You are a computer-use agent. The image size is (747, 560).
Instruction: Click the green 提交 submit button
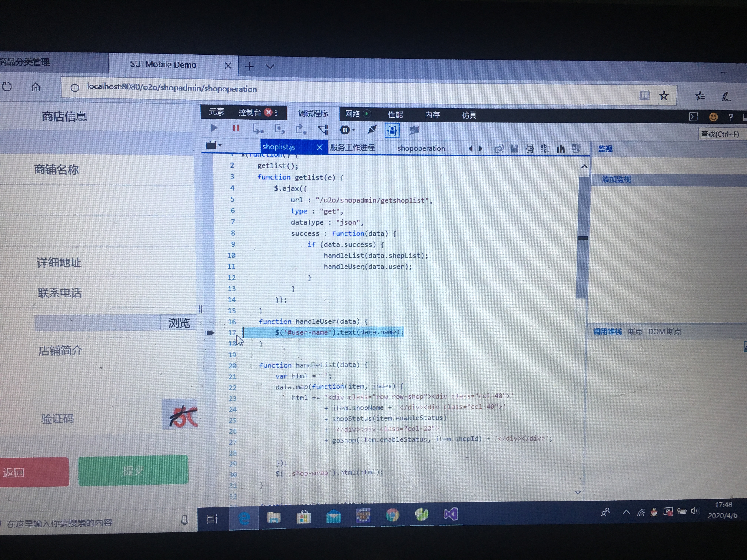click(x=133, y=470)
